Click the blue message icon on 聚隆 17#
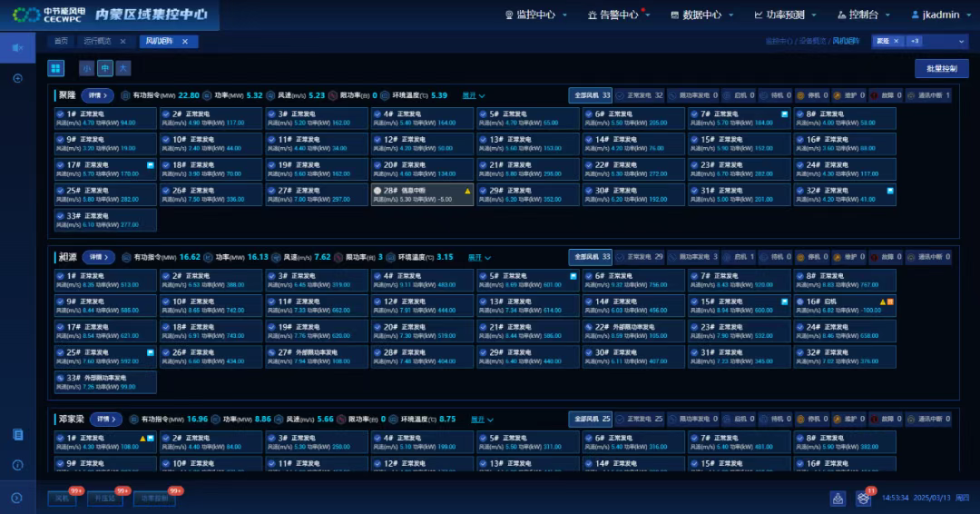Image resolution: width=980 pixels, height=514 pixels. [151, 165]
